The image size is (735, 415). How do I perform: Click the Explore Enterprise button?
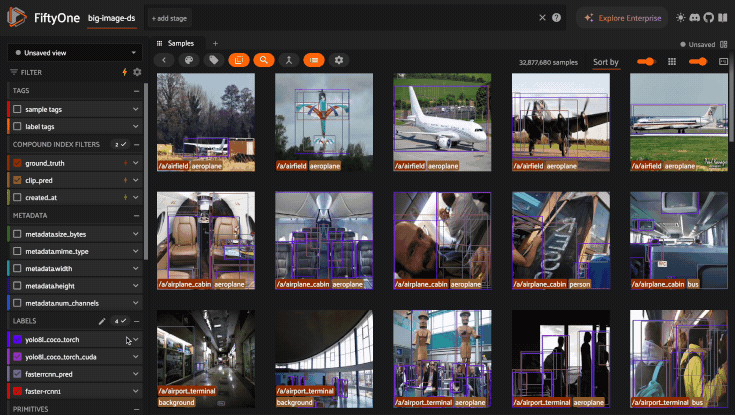[x=622, y=18]
